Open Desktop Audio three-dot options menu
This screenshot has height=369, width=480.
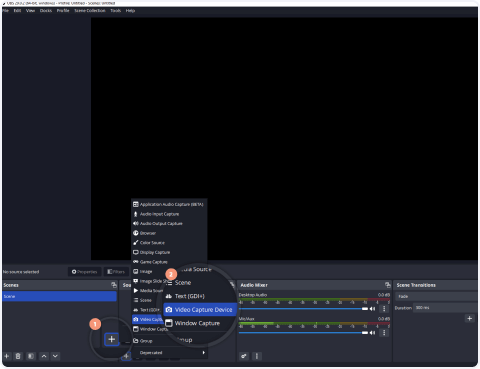click(384, 309)
